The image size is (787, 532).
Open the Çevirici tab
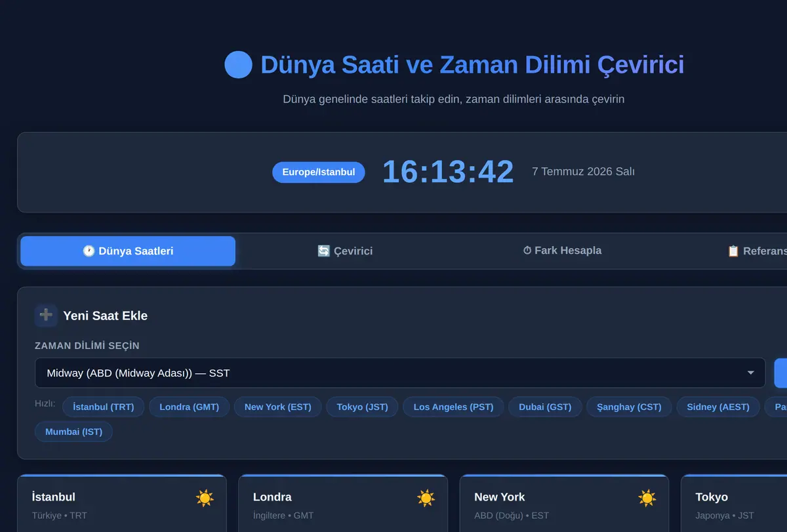pos(345,251)
